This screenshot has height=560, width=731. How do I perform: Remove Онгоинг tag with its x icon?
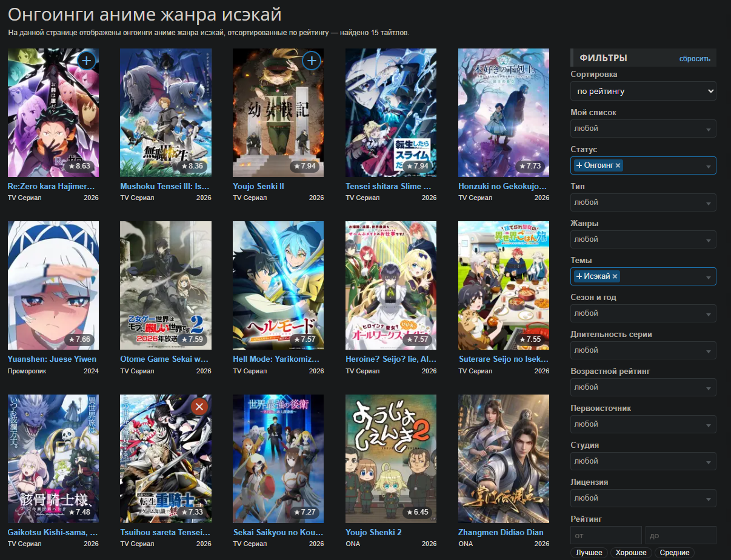tap(618, 165)
